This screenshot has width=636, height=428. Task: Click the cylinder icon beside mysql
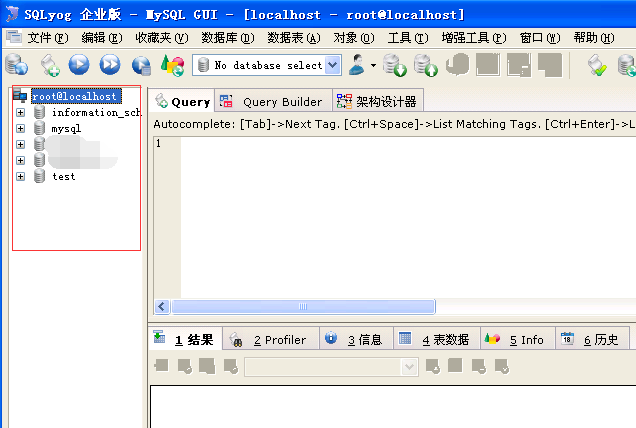pos(39,128)
